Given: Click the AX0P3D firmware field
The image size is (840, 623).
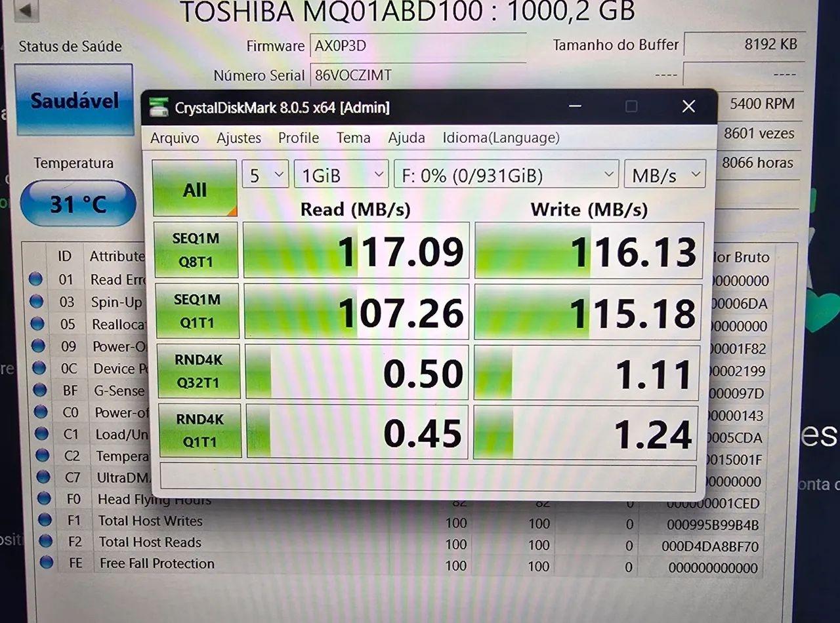Looking at the screenshot, I should tap(417, 47).
